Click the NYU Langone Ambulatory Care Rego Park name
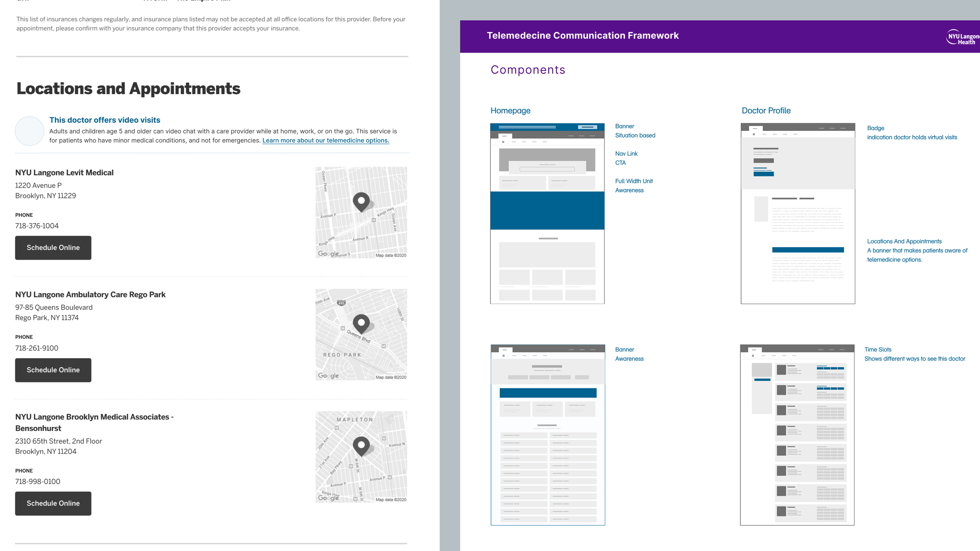Viewport: 980px width, 551px height. (x=90, y=294)
